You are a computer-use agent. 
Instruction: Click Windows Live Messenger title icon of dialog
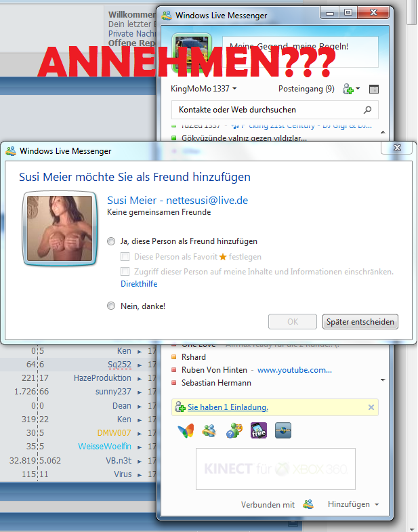(11, 151)
